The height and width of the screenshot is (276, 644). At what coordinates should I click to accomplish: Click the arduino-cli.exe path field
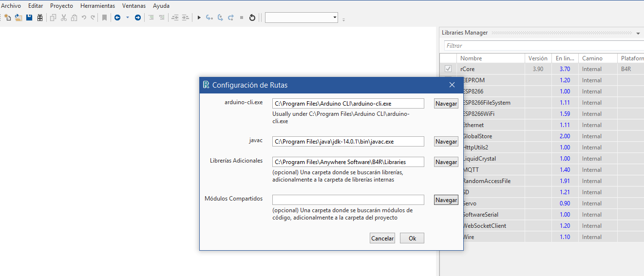click(348, 104)
